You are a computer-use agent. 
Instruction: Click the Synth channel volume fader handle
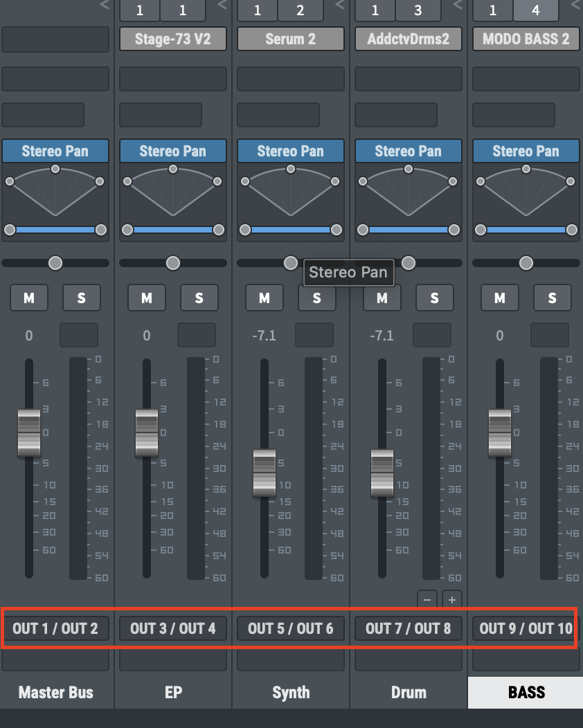[264, 473]
